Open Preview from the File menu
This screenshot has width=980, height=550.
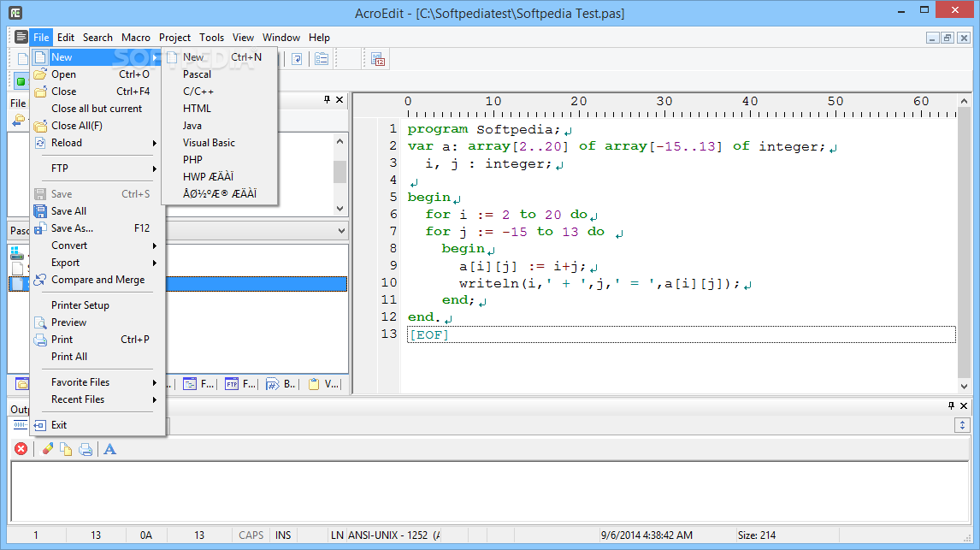[97, 322]
